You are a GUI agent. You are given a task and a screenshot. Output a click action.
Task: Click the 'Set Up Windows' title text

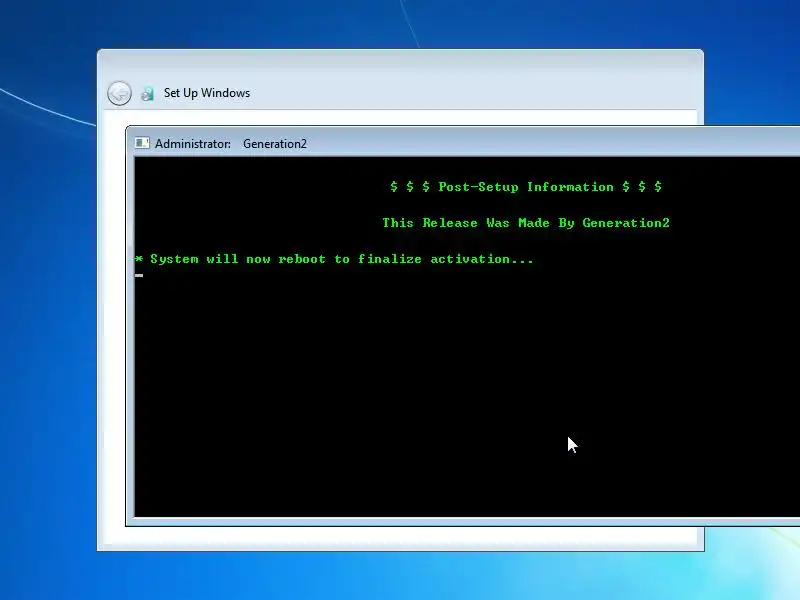207,93
